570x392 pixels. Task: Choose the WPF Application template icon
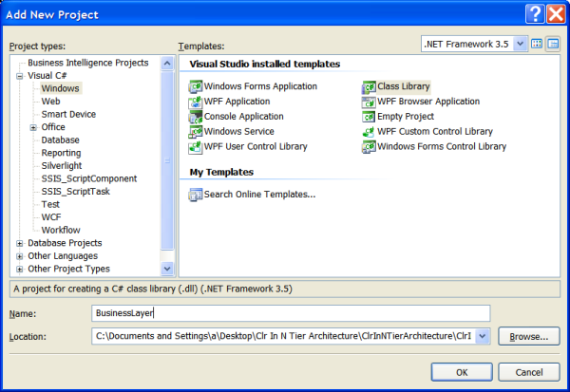point(195,102)
